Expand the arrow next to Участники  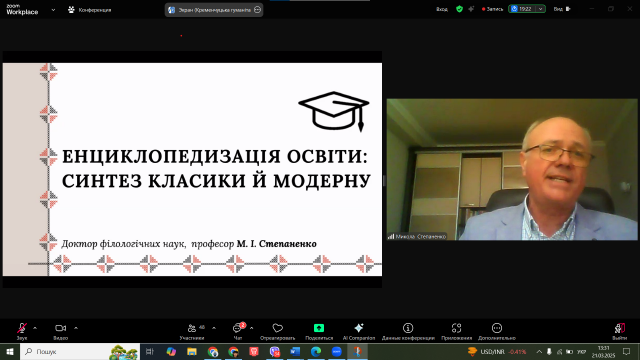pos(214,328)
